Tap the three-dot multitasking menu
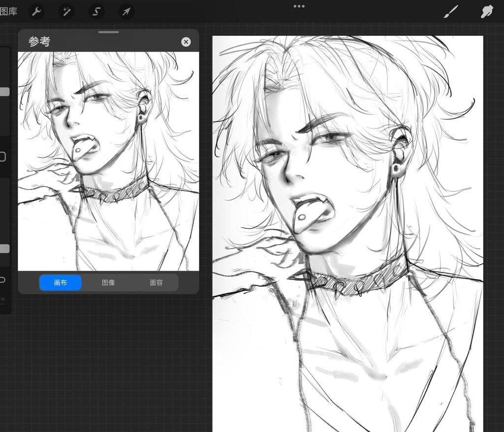The image size is (504, 432). pyautogui.click(x=299, y=6)
